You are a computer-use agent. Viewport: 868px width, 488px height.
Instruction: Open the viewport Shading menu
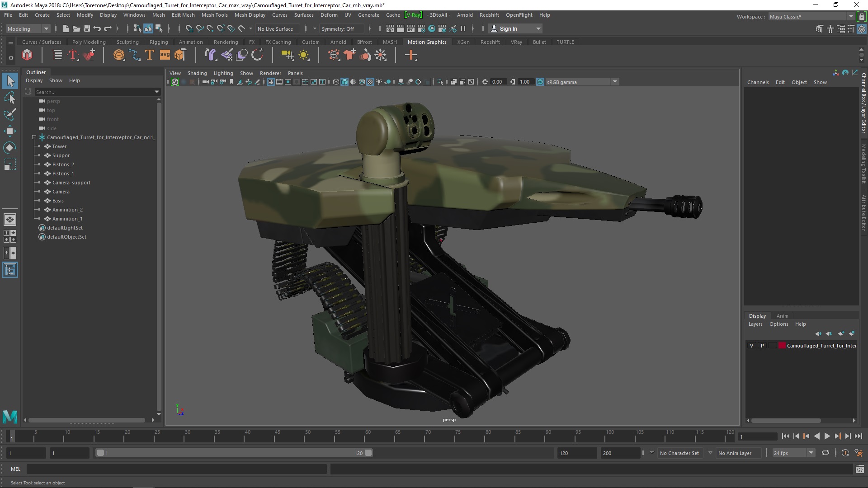click(197, 73)
